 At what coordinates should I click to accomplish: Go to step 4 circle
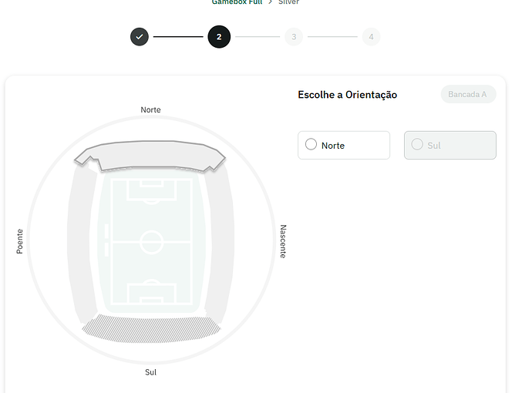click(x=371, y=37)
